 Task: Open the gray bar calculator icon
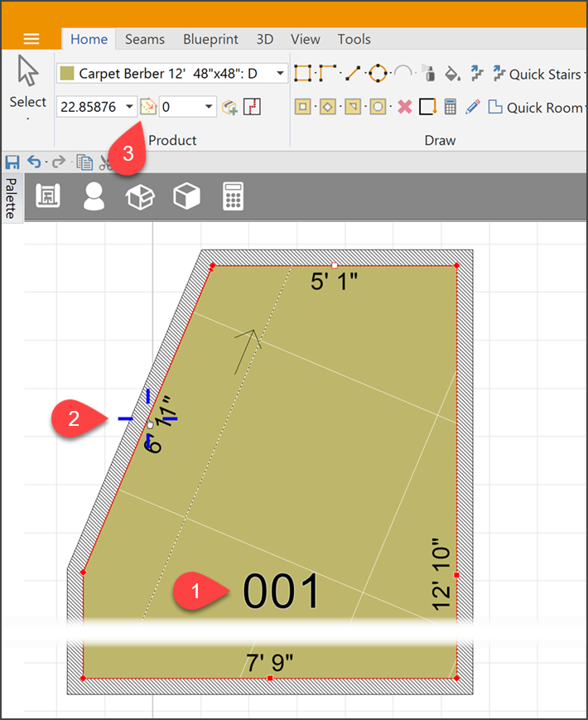233,196
